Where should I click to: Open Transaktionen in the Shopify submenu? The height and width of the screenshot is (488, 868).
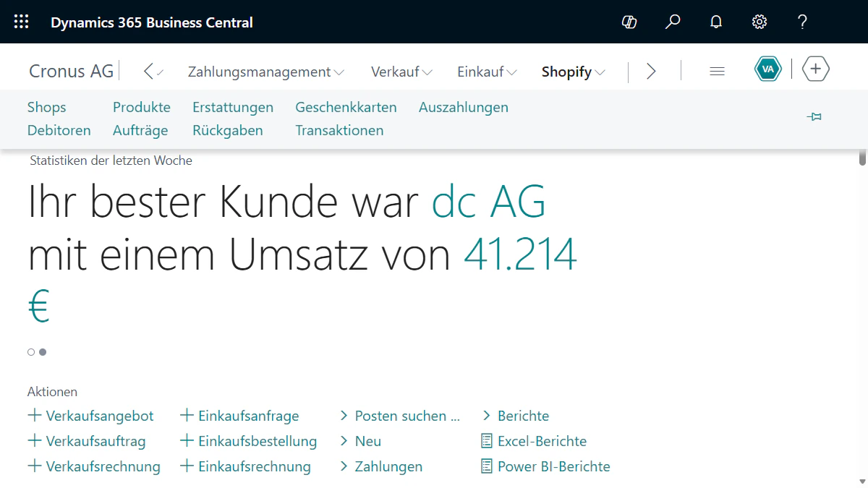click(339, 130)
